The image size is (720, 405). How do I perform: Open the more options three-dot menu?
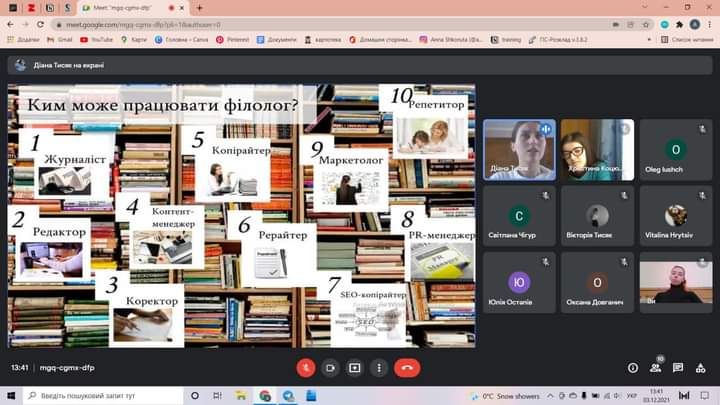[379, 367]
